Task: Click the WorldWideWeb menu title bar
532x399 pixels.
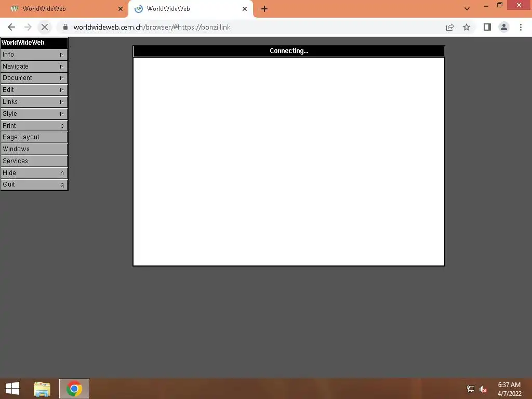Action: tap(34, 43)
